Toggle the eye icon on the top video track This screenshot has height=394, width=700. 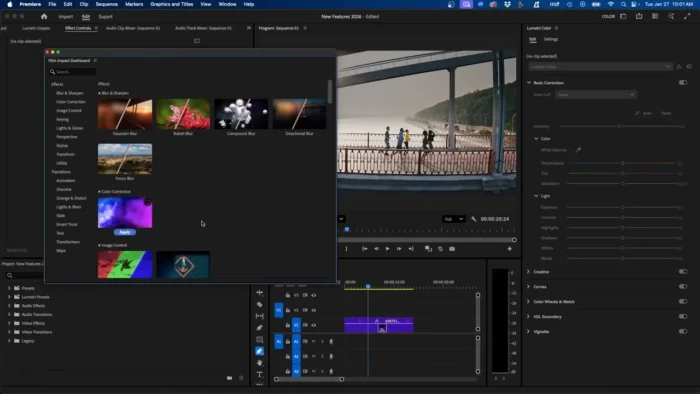[314, 295]
